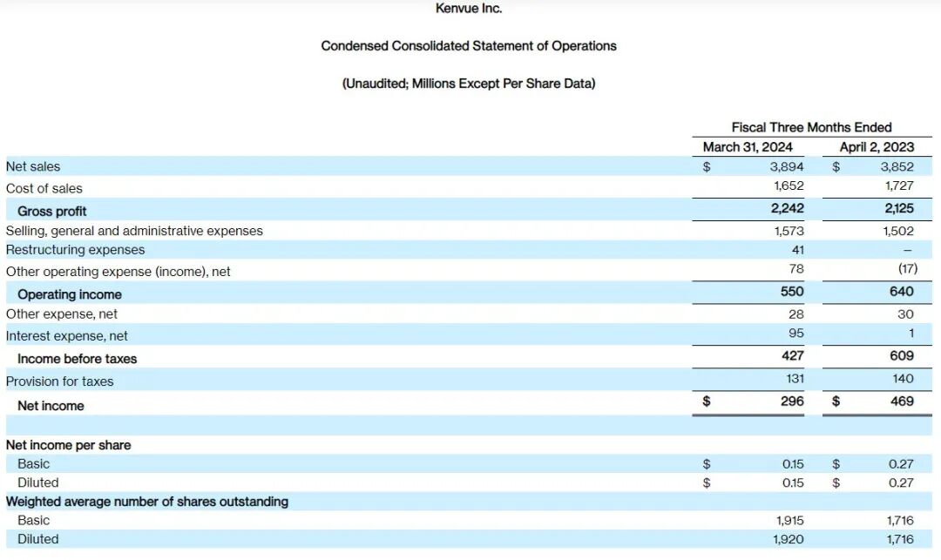Select the 'Gross profit' row label
941x560 pixels.
[51, 211]
